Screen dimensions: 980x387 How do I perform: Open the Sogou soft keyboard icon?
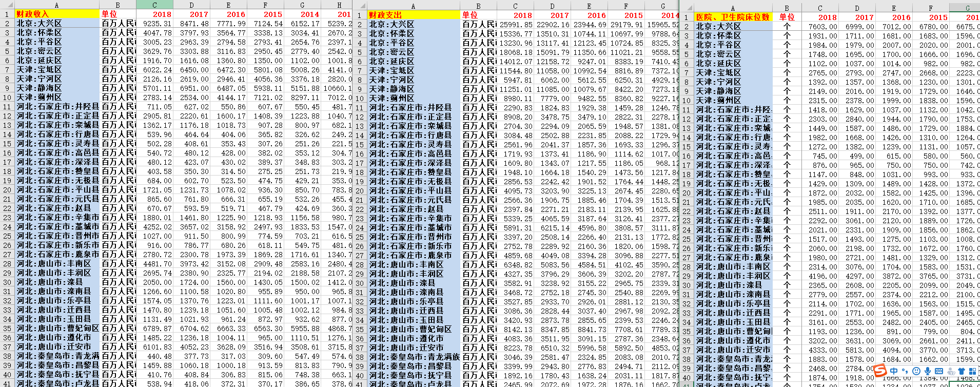[939, 371]
